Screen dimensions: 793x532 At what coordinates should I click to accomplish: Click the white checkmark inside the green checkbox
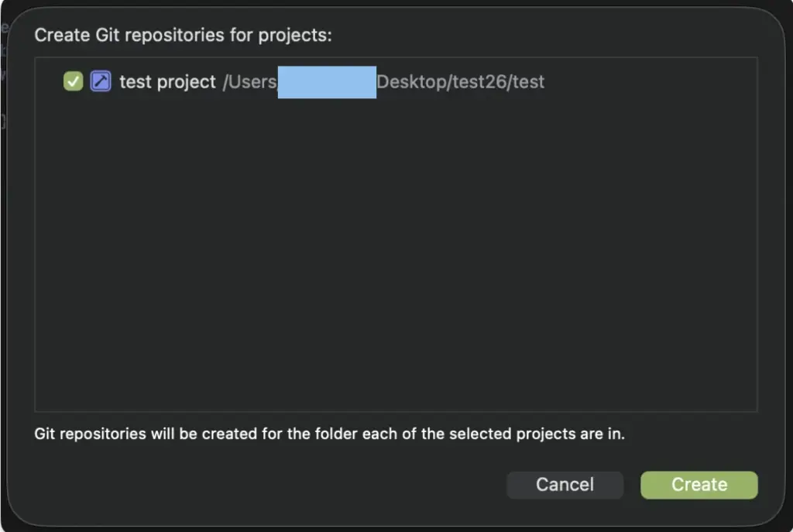click(73, 81)
